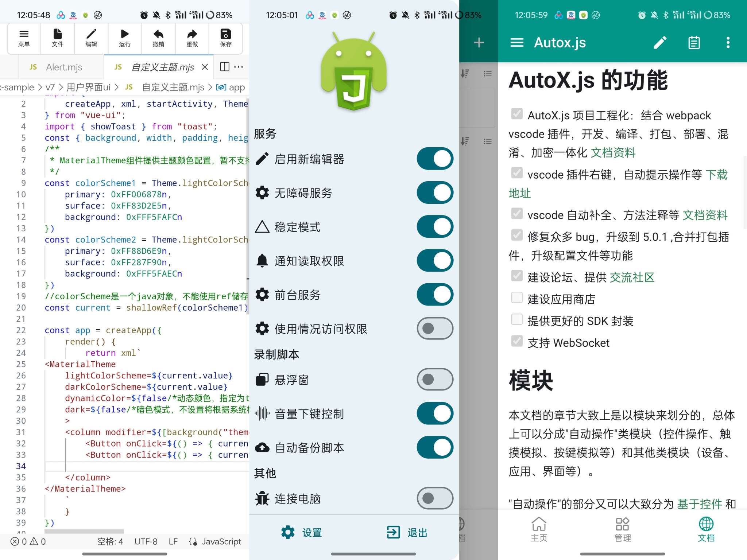Click the editor horizontal scrollbar

click(84, 531)
